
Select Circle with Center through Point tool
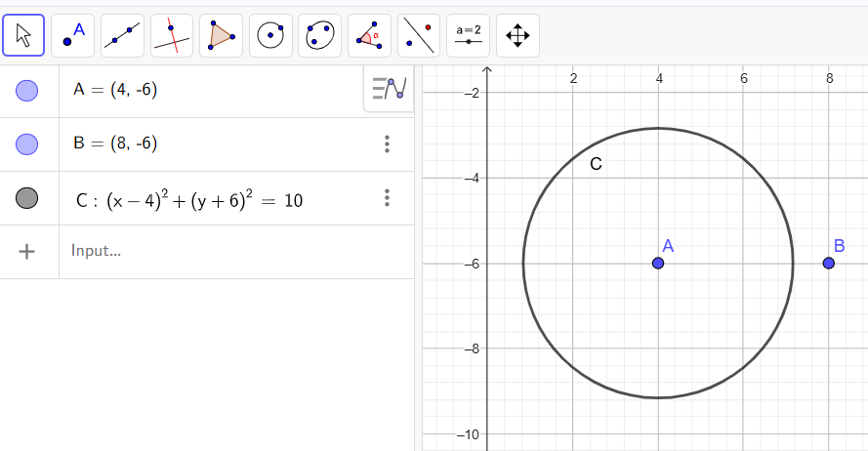pos(270,36)
